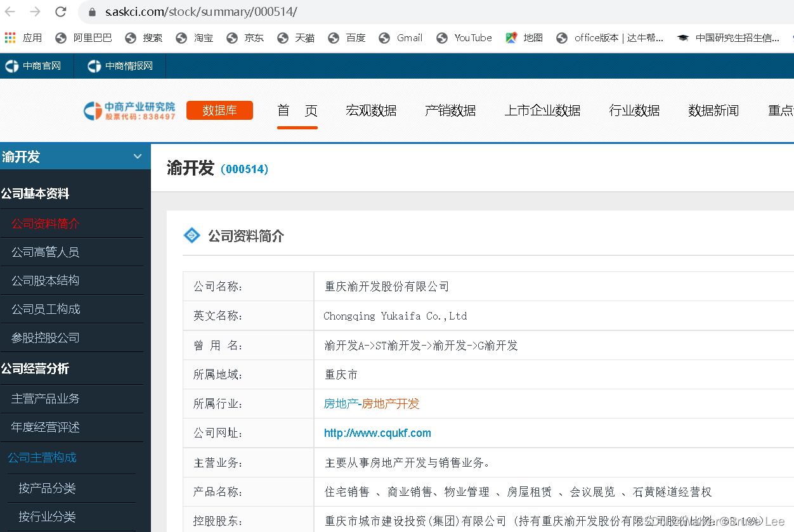Click 公司经营分析 section header

point(36,369)
